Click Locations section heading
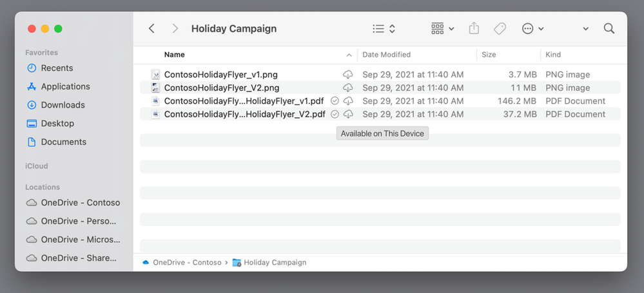The width and height of the screenshot is (644, 293). 43,187
